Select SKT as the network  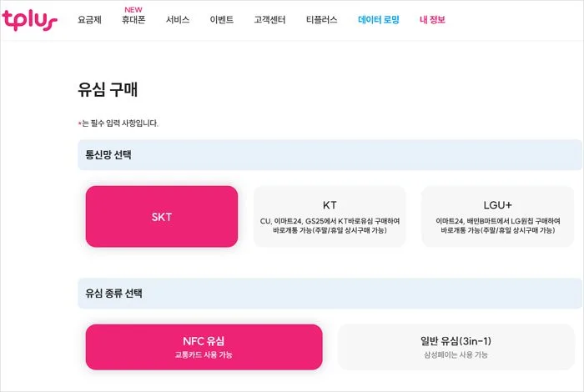coord(162,217)
